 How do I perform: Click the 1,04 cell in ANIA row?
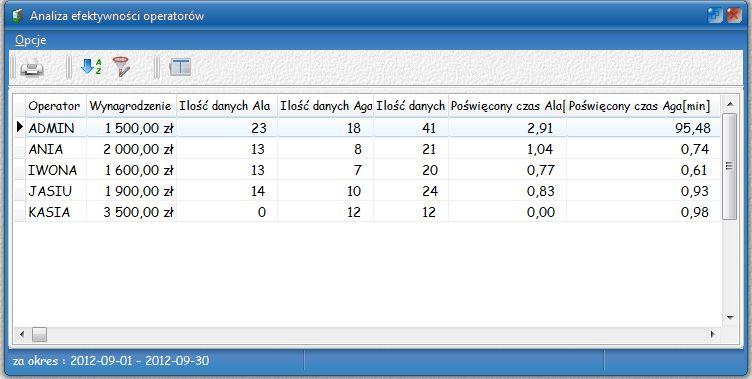click(507, 149)
